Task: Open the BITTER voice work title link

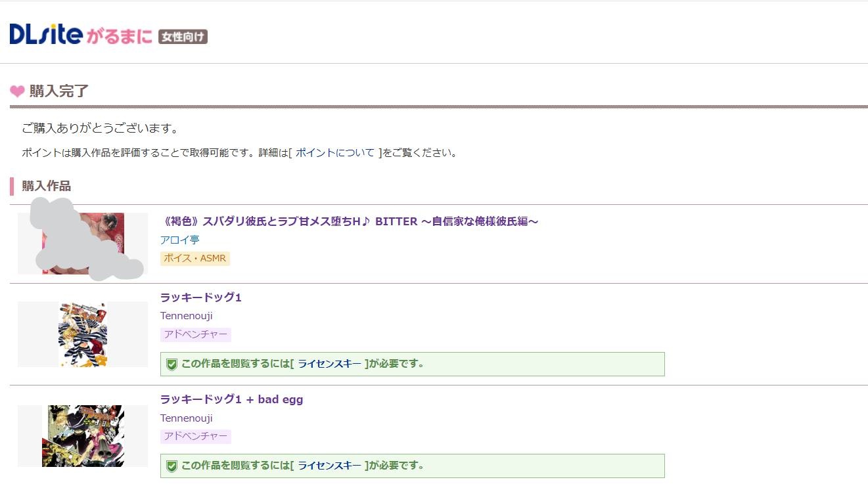Action: click(x=349, y=221)
